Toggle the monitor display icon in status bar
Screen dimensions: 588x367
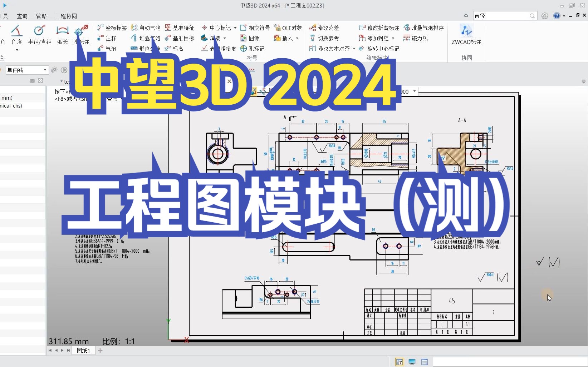[x=412, y=362]
